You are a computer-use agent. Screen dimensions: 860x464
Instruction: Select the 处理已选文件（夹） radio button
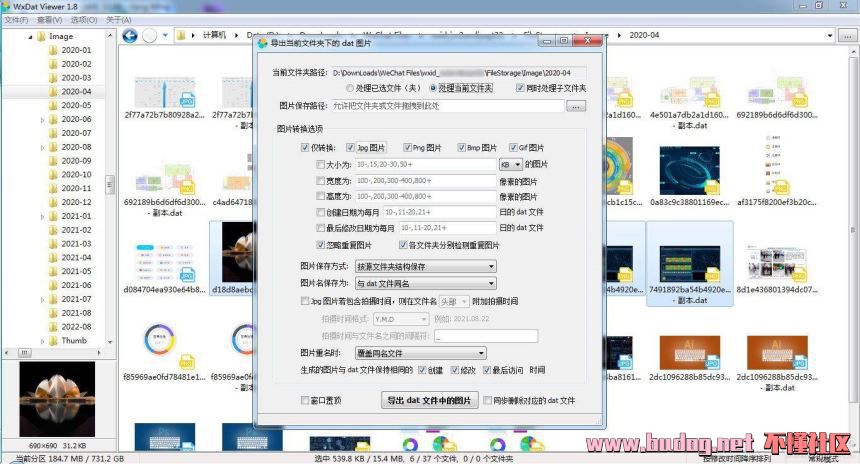click(x=349, y=88)
